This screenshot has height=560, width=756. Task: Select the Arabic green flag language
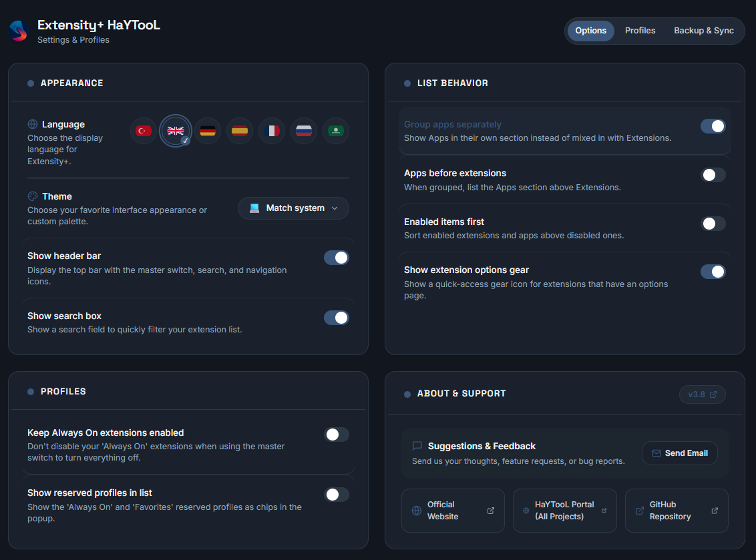(x=335, y=131)
